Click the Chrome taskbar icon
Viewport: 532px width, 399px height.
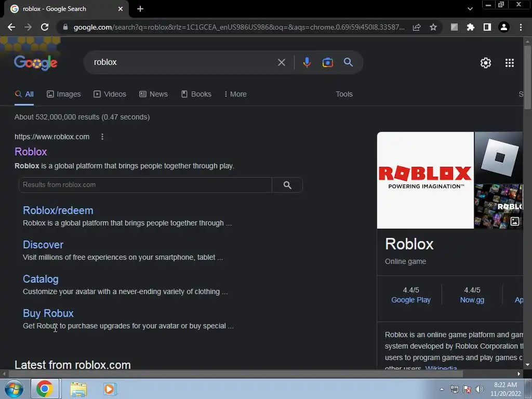45,389
